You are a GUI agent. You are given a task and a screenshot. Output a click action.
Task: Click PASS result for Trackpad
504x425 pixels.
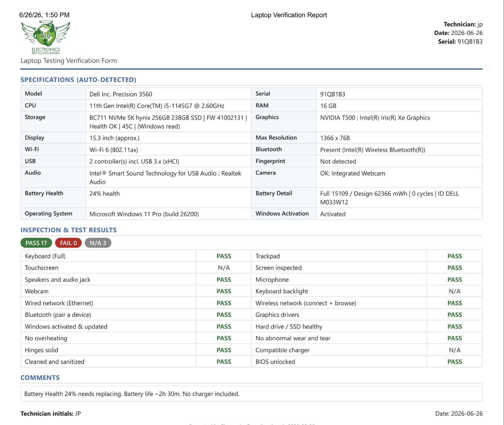455,256
